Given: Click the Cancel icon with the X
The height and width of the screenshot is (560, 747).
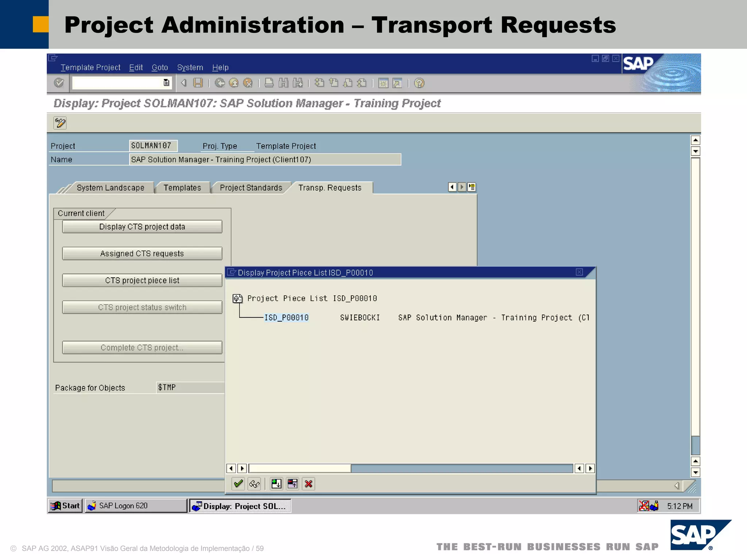Looking at the screenshot, I should 248,83.
